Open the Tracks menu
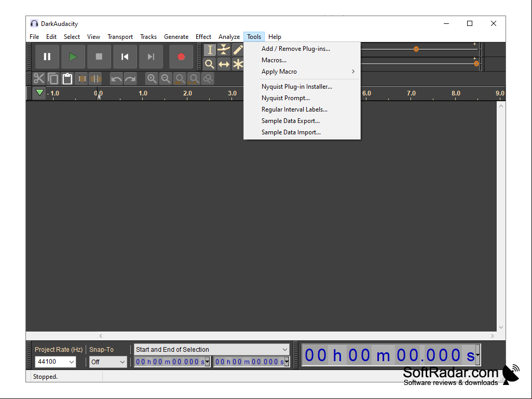Screen dimensions: 532x399 pyautogui.click(x=148, y=37)
